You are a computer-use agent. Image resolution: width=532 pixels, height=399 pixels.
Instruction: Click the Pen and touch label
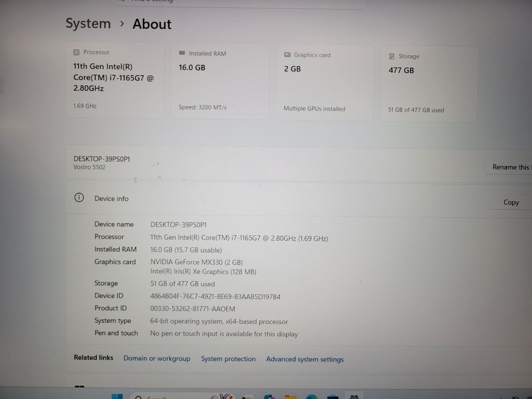116,333
